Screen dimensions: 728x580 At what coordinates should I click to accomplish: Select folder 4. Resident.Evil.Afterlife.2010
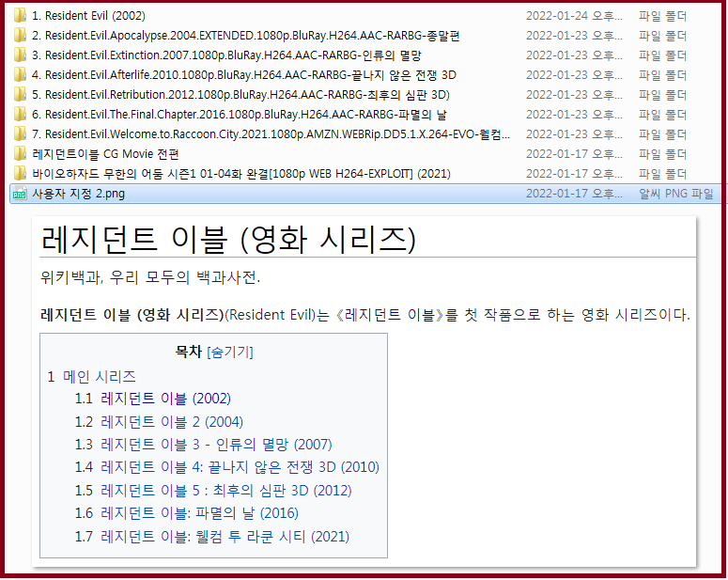click(244, 75)
